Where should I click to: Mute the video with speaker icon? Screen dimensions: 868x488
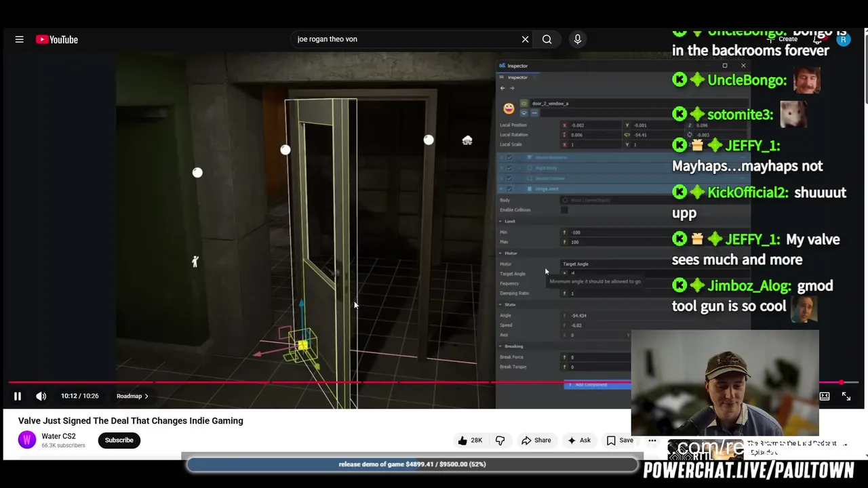[41, 396]
